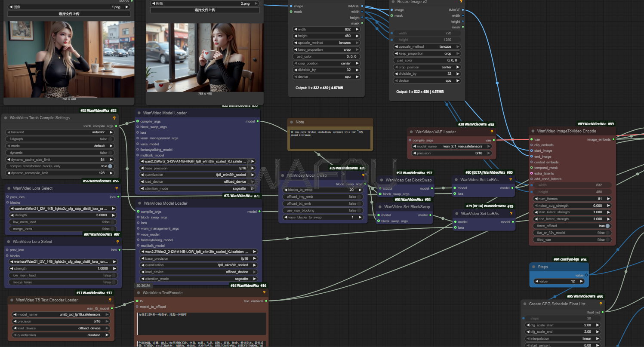Collapse the WanVideo VAE Loader node dot
This screenshot has width=644, height=347.
(411, 132)
